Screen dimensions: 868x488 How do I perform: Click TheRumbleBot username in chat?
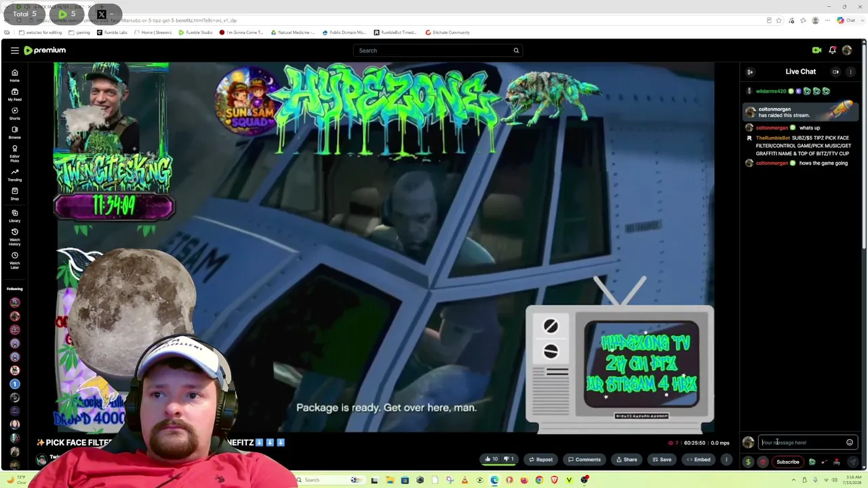[x=773, y=138]
